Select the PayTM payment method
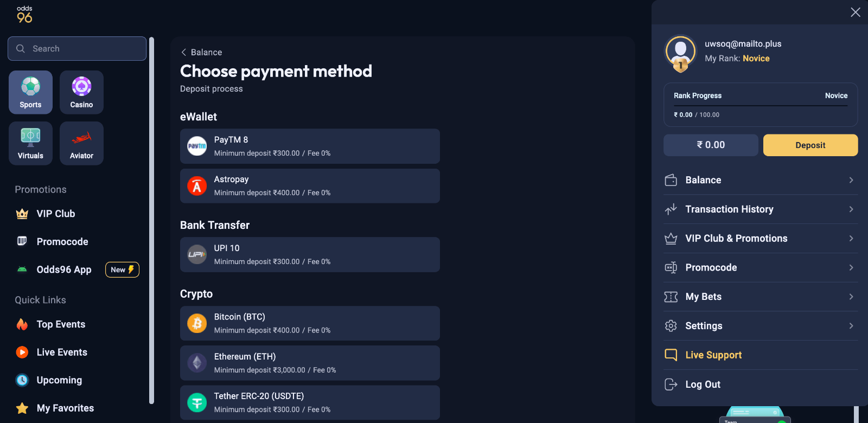The height and width of the screenshot is (423, 868). 309,146
